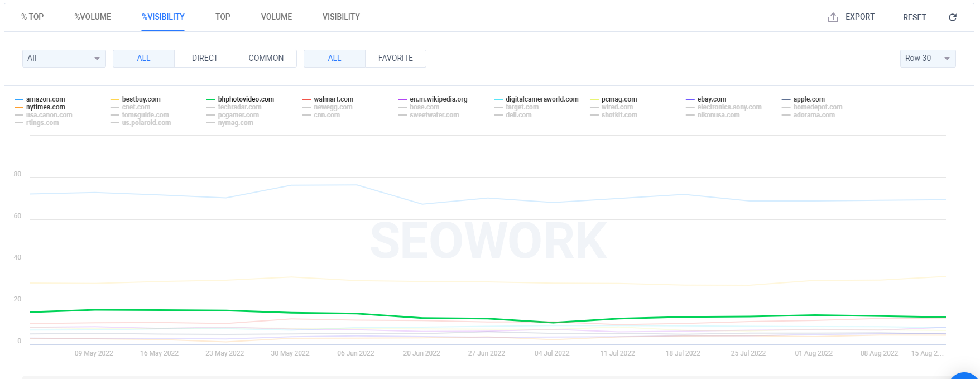980x379 pixels.
Task: Show usa.canon.com series in the legend
Action: tap(44, 115)
